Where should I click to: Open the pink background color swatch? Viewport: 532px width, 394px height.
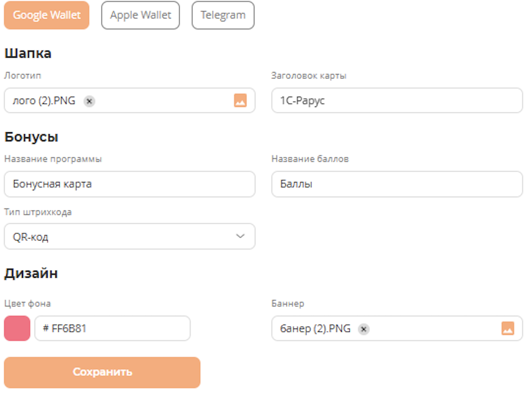[x=17, y=329]
